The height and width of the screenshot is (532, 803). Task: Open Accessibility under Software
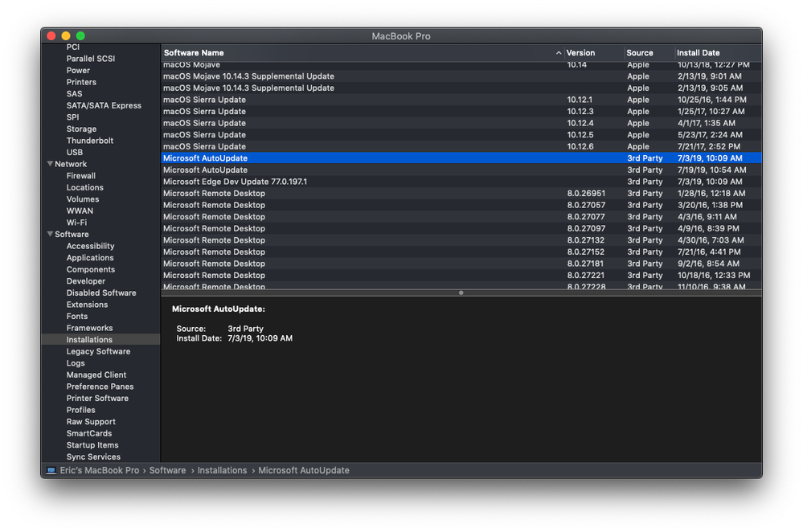(90, 246)
